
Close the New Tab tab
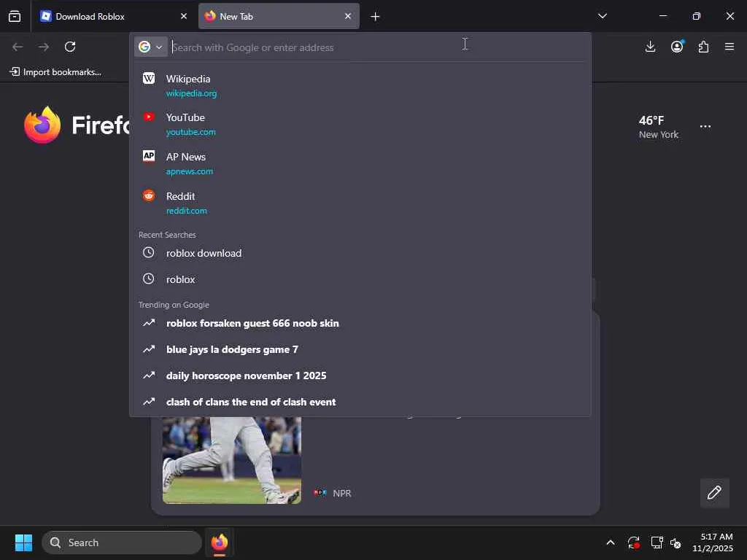[348, 16]
